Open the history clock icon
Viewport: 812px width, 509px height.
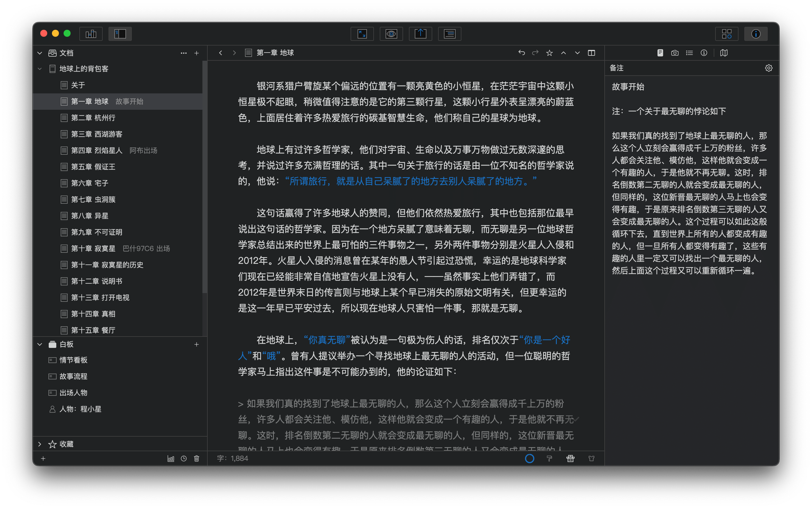[x=184, y=458]
